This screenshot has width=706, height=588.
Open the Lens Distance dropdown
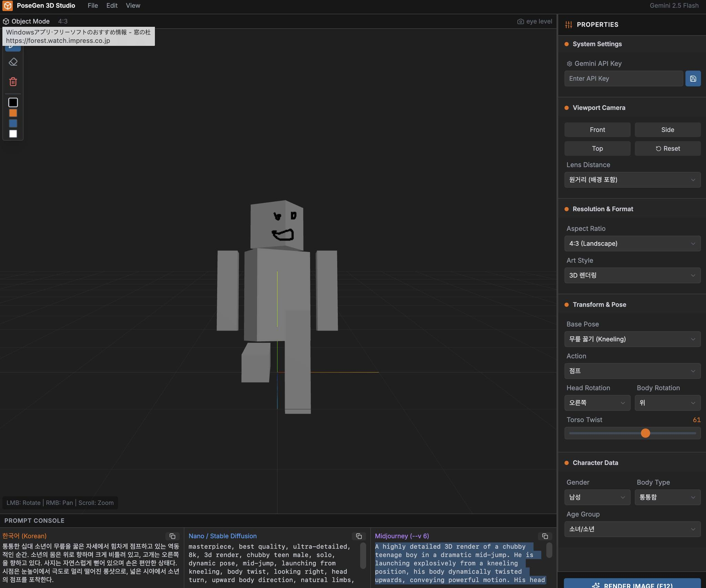[x=632, y=180]
